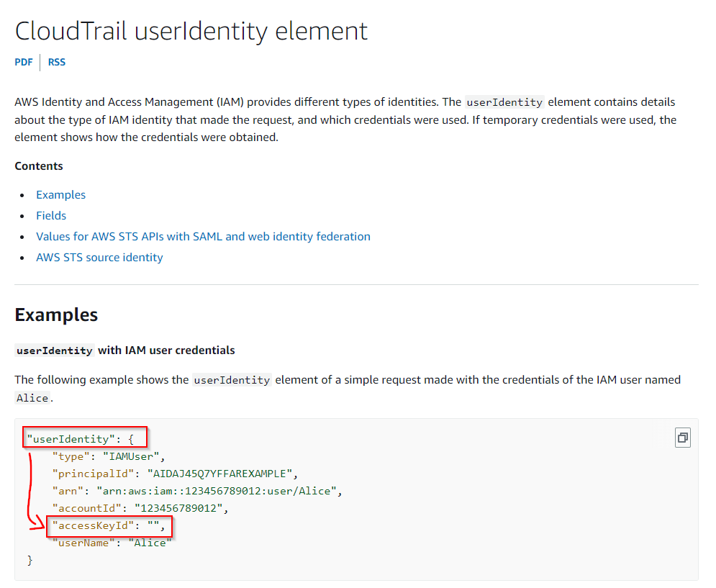Click the "userName": "Alice" code line

(x=112, y=543)
